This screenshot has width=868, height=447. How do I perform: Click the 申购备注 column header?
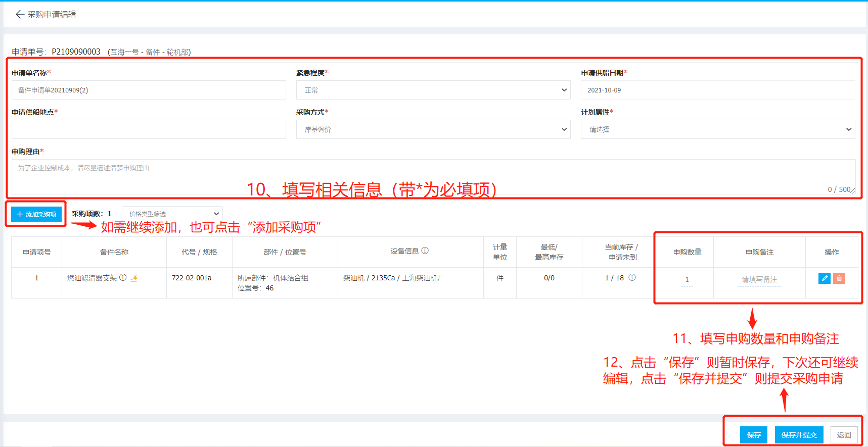[x=759, y=252]
